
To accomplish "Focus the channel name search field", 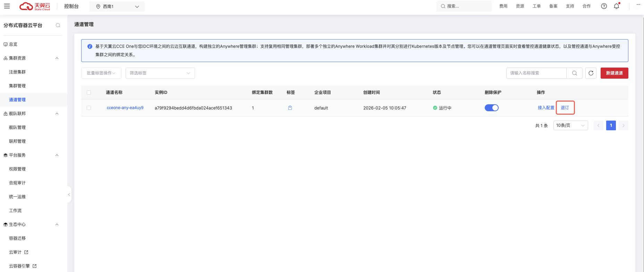I will (x=536, y=73).
